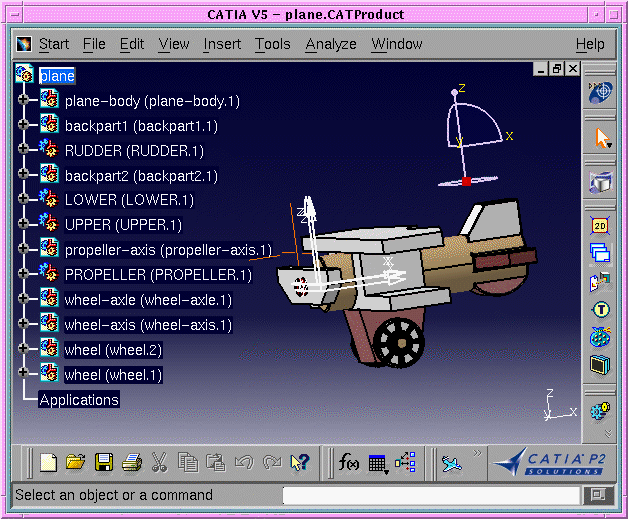This screenshot has height=519, width=628.
Task: Click the airplane icon in bottom toolbar
Action: click(x=452, y=462)
